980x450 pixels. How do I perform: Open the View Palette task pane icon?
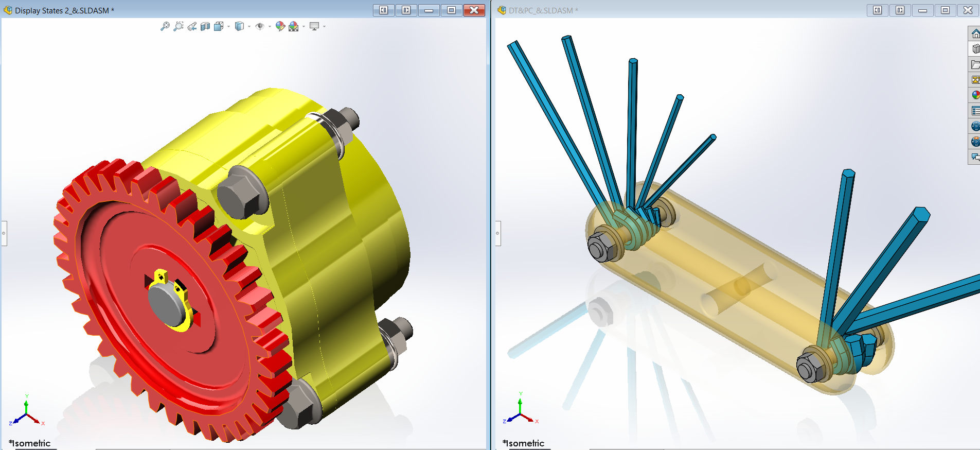pyautogui.click(x=975, y=80)
